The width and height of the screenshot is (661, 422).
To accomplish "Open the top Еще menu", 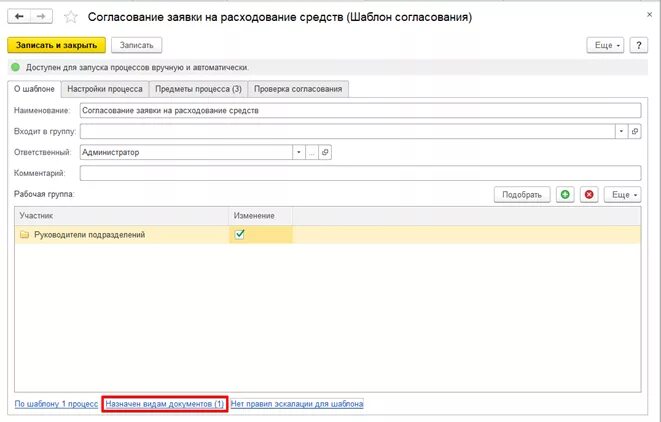I will pos(606,45).
